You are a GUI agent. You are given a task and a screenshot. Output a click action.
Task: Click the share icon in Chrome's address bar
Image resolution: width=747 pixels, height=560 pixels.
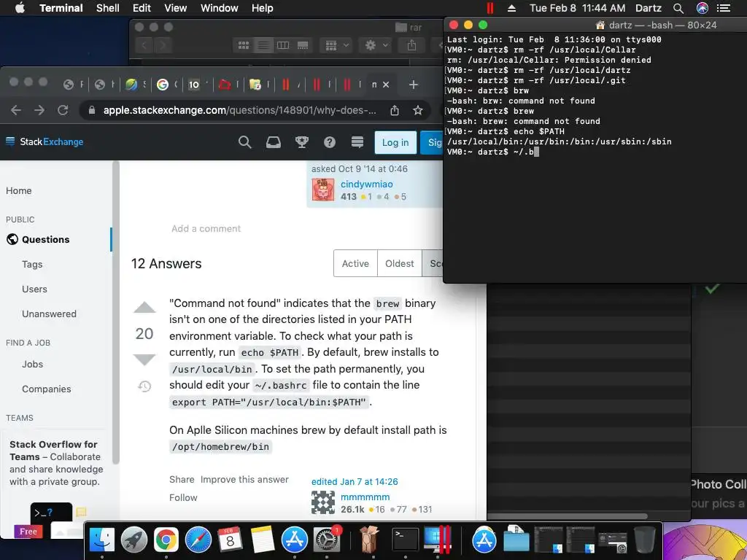[395, 111]
